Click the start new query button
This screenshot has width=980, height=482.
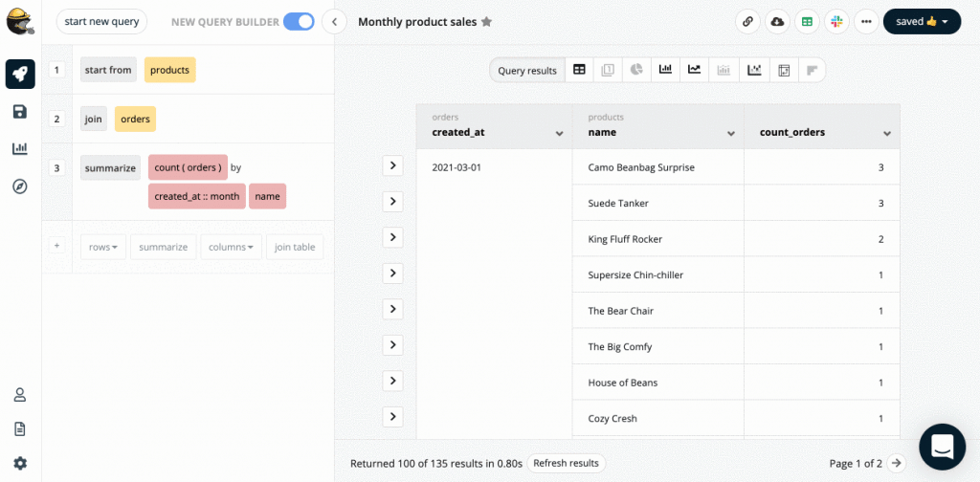pyautogui.click(x=101, y=21)
